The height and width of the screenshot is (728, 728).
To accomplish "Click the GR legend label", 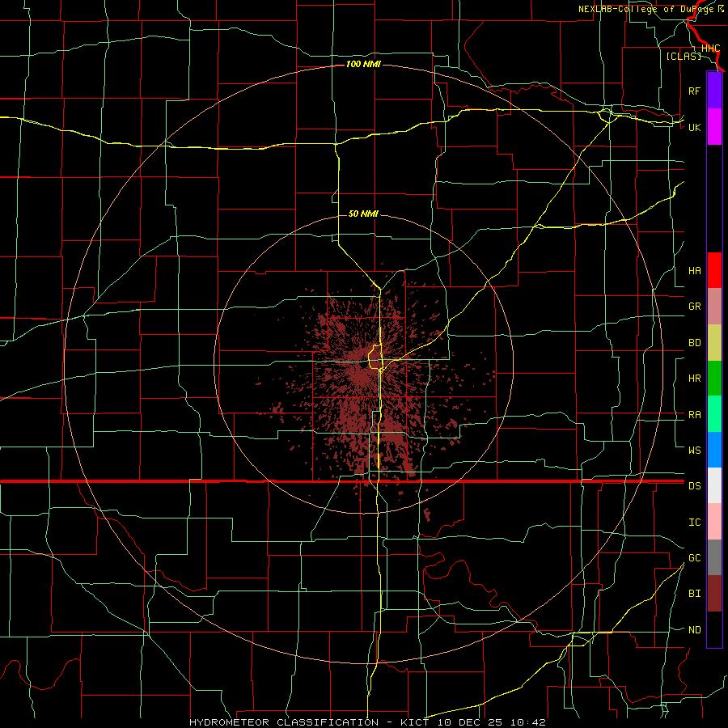I will click(694, 307).
